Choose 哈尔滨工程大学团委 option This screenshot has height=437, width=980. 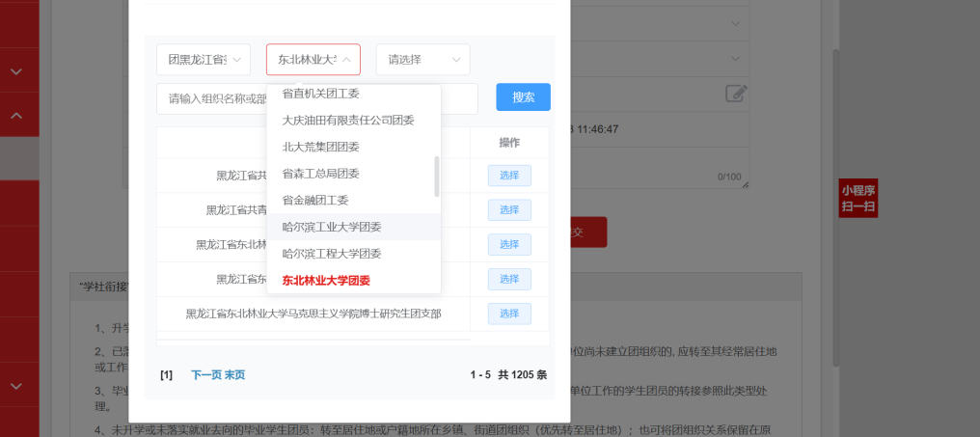pos(332,254)
